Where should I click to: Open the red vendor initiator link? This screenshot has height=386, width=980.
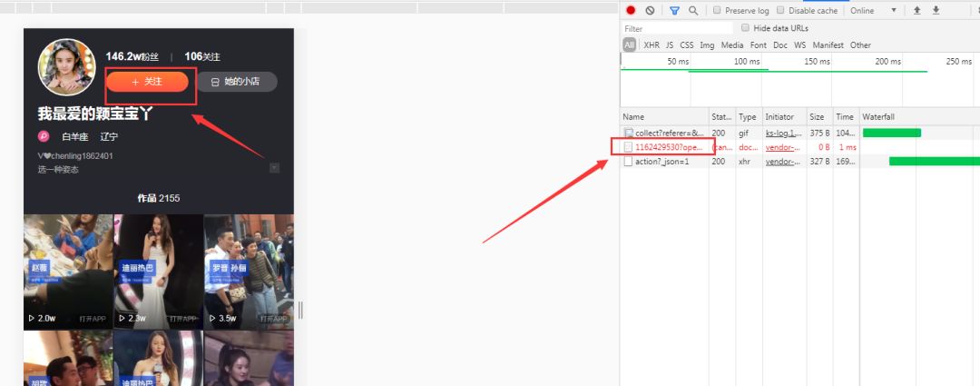(783, 147)
